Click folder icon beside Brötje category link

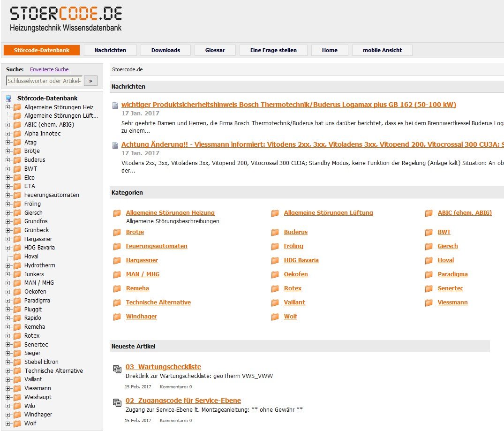(x=117, y=232)
